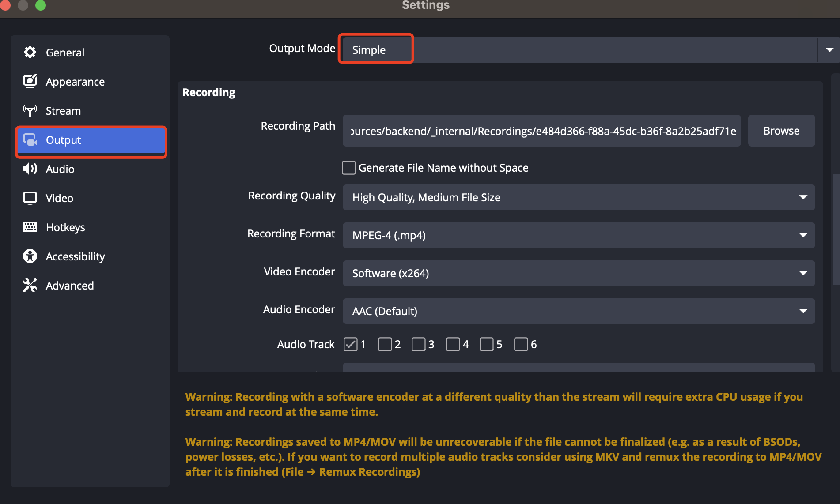Click the Recording Path text field
840x504 pixels.
click(541, 131)
